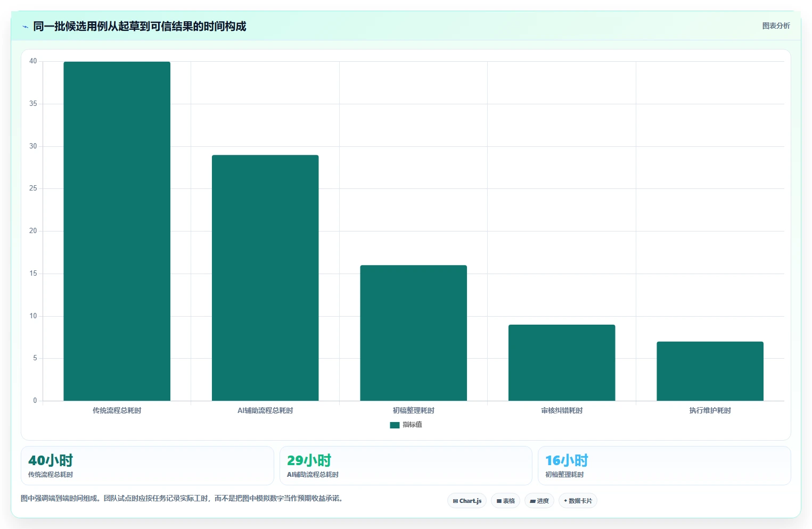Click the x-axis label 执行维护耗时
Image resolution: width=812 pixels, height=529 pixels.
[710, 410]
